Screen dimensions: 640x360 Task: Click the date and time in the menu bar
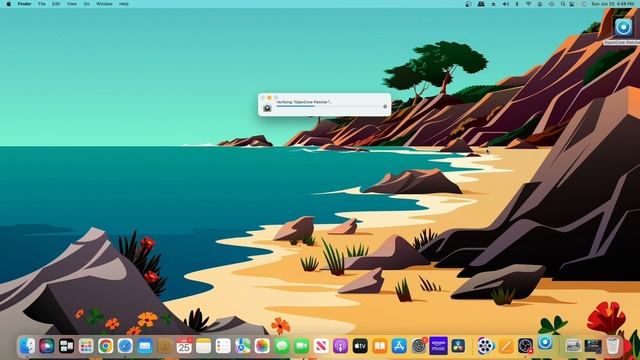pos(613,4)
